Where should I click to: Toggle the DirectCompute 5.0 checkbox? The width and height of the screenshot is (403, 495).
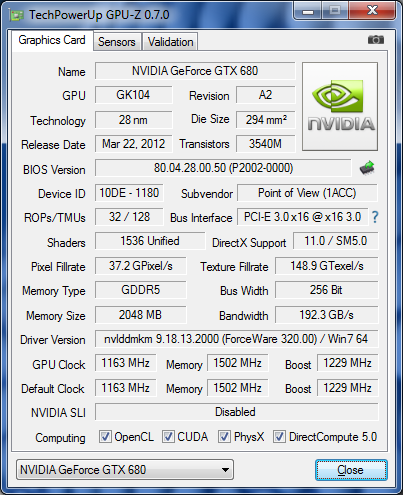pyautogui.click(x=279, y=436)
